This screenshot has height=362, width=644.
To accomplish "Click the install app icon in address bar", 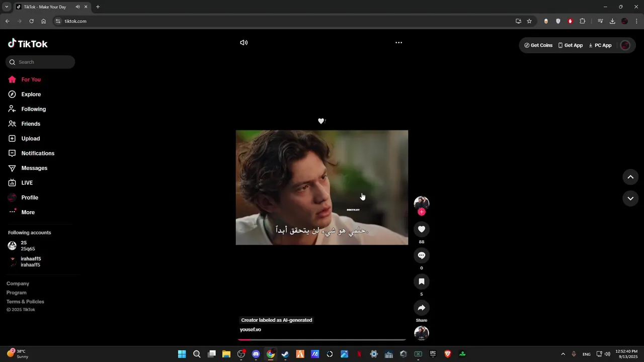I will coord(518,21).
